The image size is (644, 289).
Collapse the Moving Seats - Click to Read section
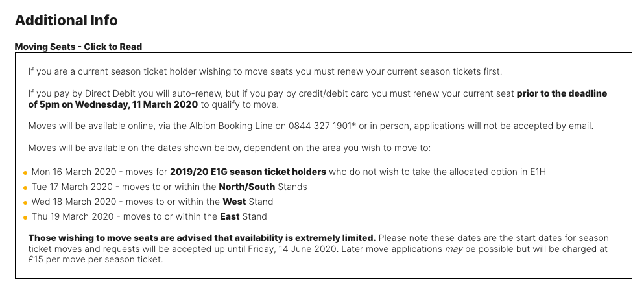[78, 47]
